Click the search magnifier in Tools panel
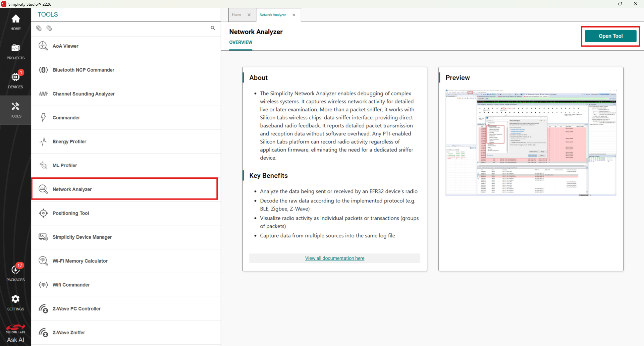The height and width of the screenshot is (346, 644). (213, 28)
